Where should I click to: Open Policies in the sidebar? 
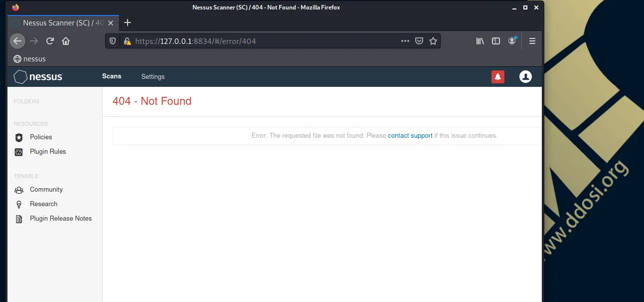click(40, 137)
